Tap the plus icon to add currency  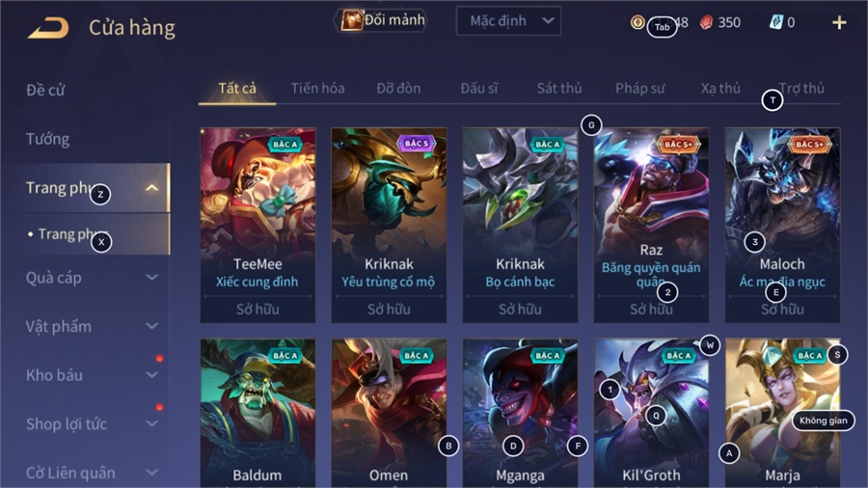(x=839, y=22)
